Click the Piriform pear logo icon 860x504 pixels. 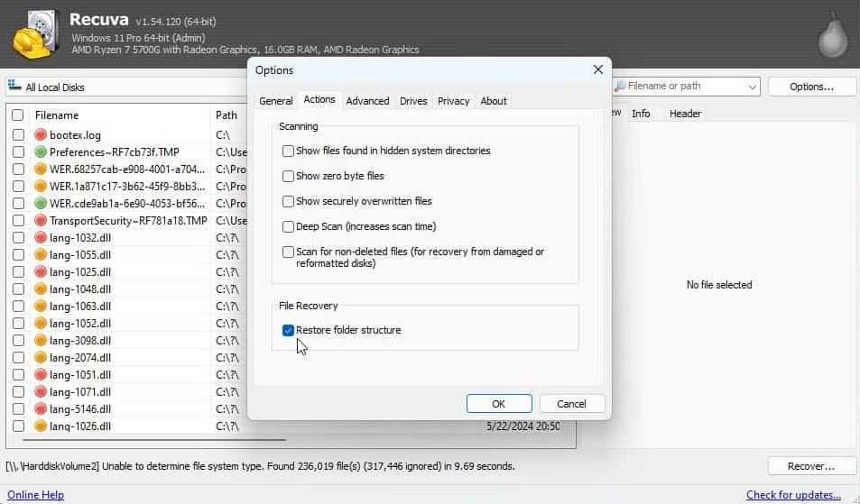tap(833, 36)
